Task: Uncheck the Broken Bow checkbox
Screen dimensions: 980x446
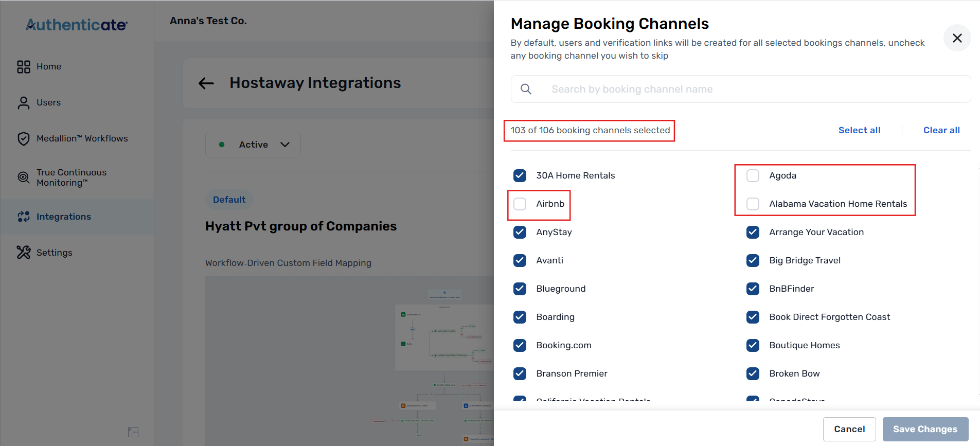Action: coord(753,373)
